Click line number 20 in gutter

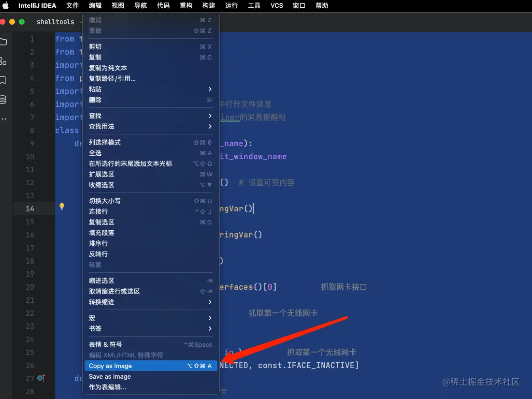pyautogui.click(x=30, y=287)
